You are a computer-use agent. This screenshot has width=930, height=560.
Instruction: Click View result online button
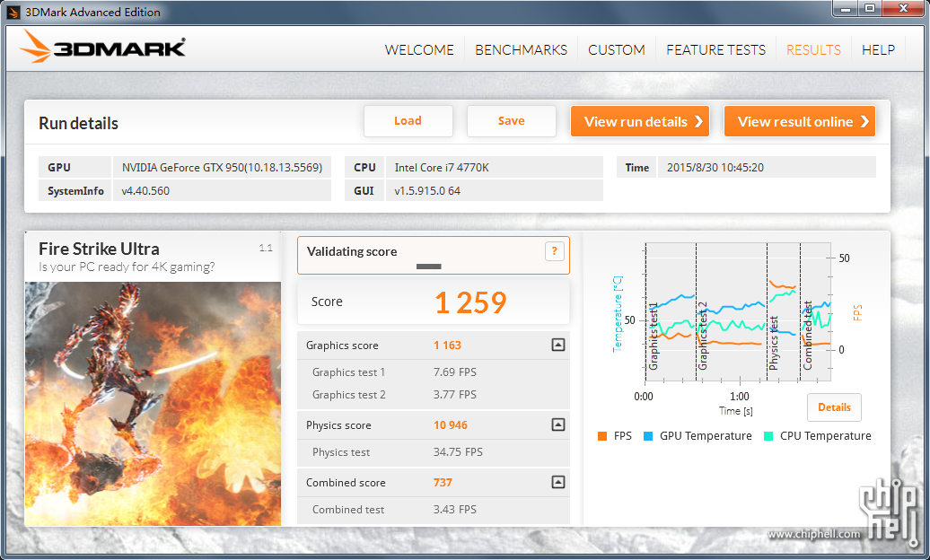pyautogui.click(x=800, y=122)
